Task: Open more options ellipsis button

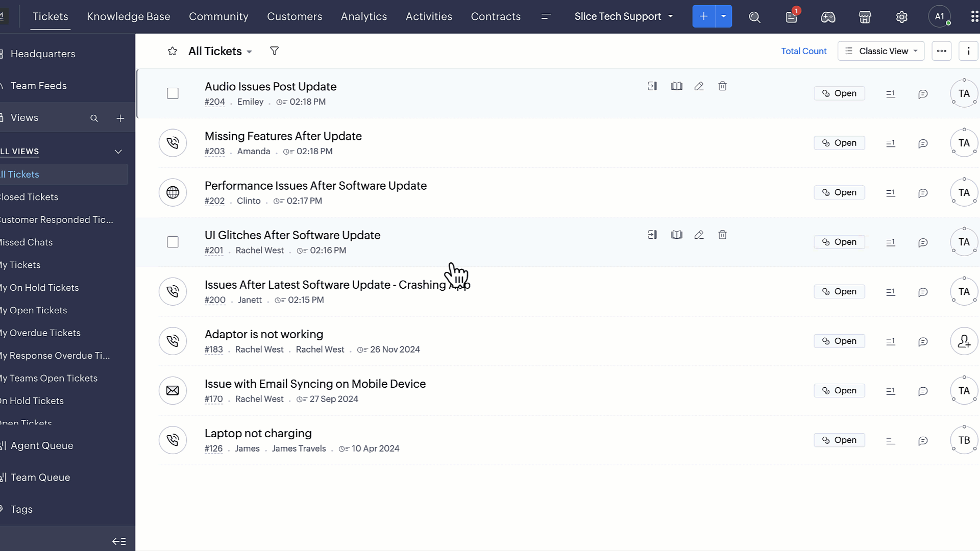Action: click(941, 51)
